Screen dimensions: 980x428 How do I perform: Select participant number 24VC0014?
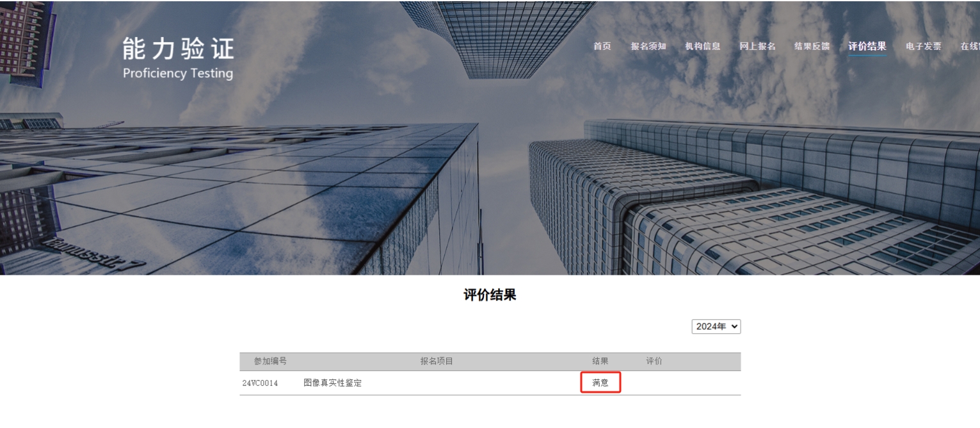click(260, 383)
